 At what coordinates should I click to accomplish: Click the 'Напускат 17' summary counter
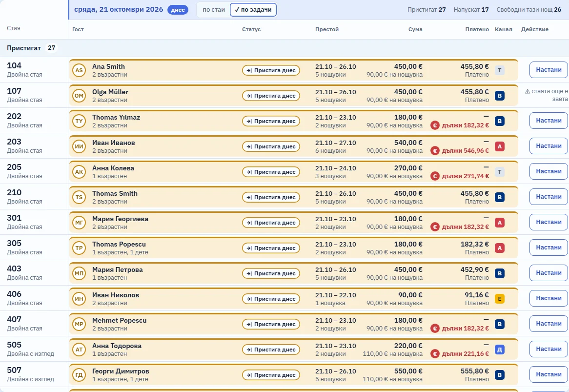471,10
